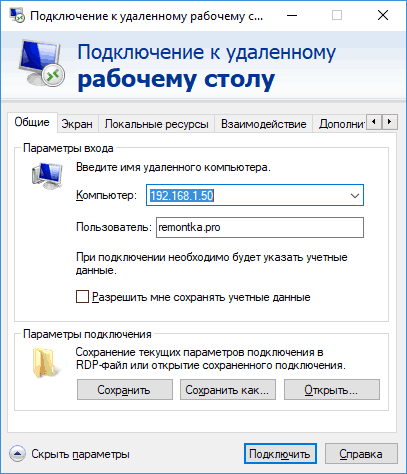Image resolution: width=407 pixels, height=474 pixels.
Task: Click the 'Параметры входа' group label
Action: [68, 148]
